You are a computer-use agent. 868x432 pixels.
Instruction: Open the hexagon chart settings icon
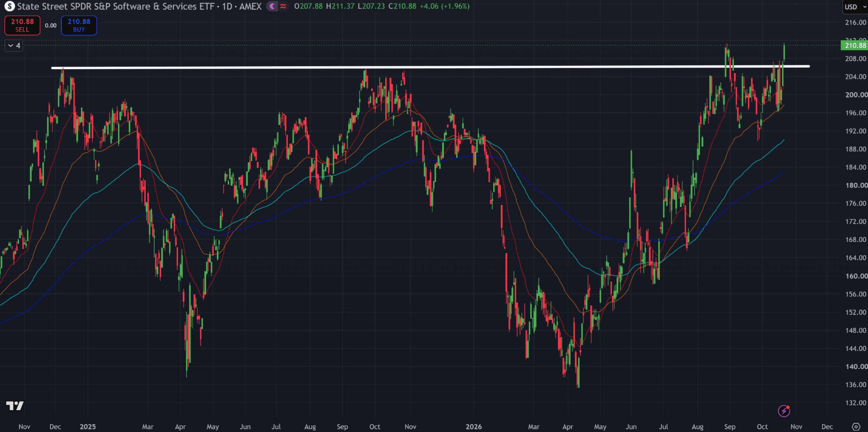tap(856, 427)
